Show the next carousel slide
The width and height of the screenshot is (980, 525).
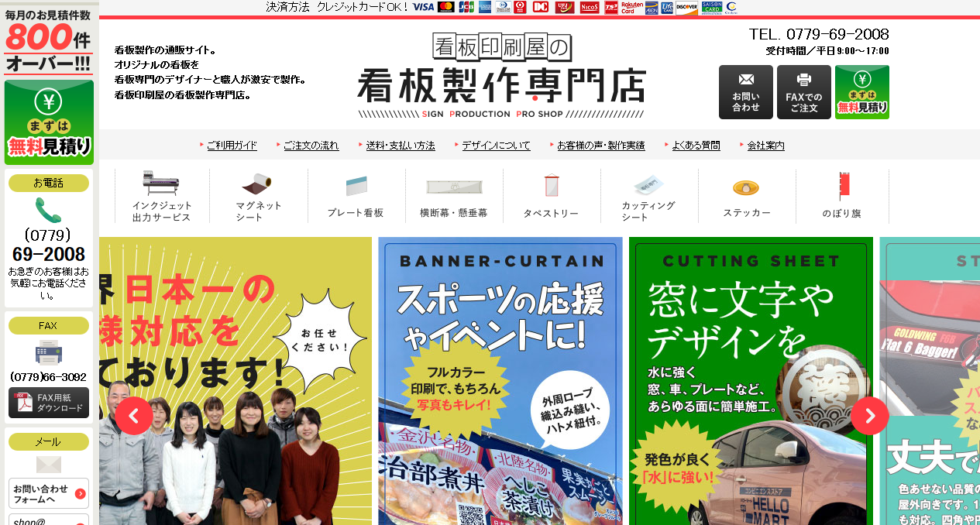pos(869,416)
